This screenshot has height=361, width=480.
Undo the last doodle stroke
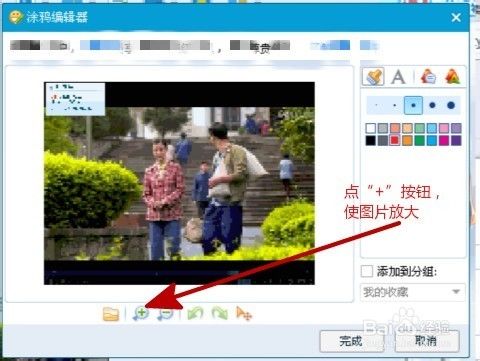[x=195, y=314]
